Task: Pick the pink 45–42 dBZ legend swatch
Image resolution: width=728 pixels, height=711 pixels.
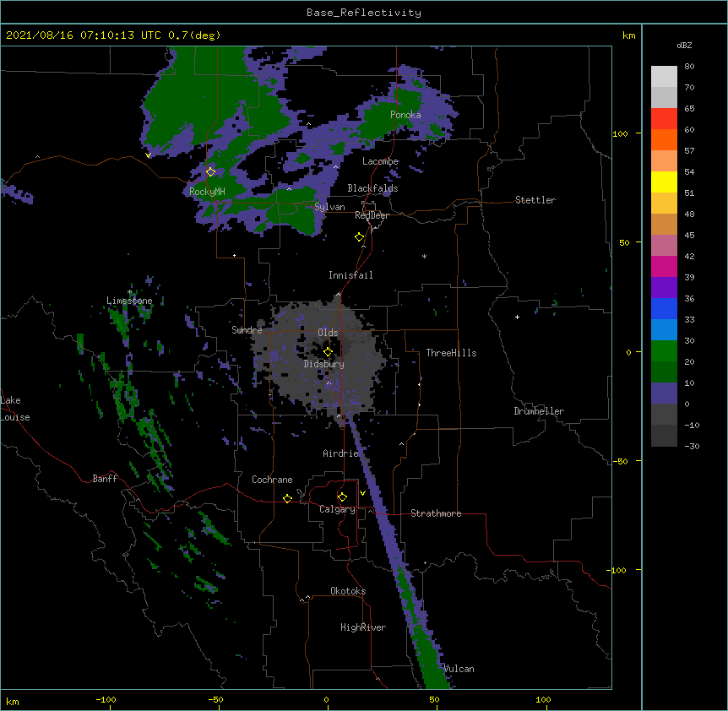Action: (664, 246)
